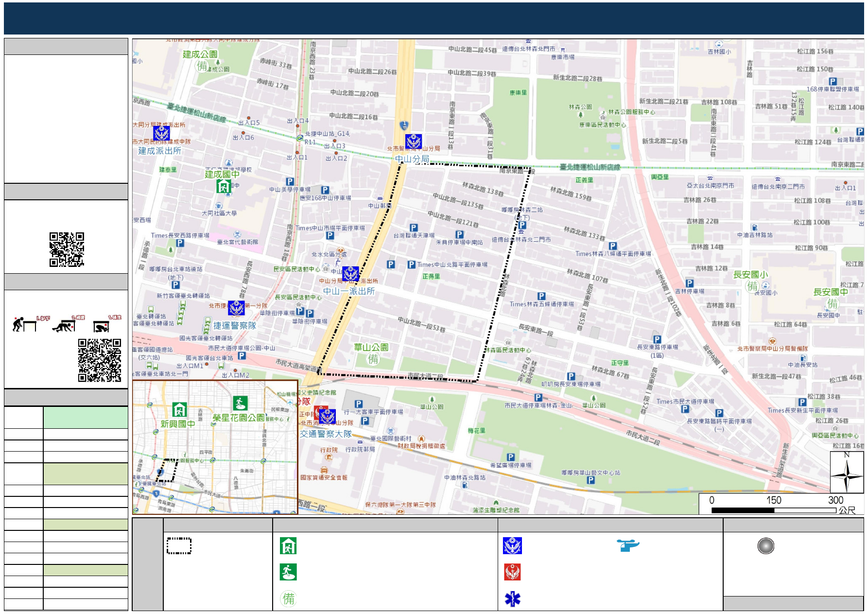Click the 中山北路二段53巷 street label
The height and width of the screenshot is (614, 868).
click(421, 324)
